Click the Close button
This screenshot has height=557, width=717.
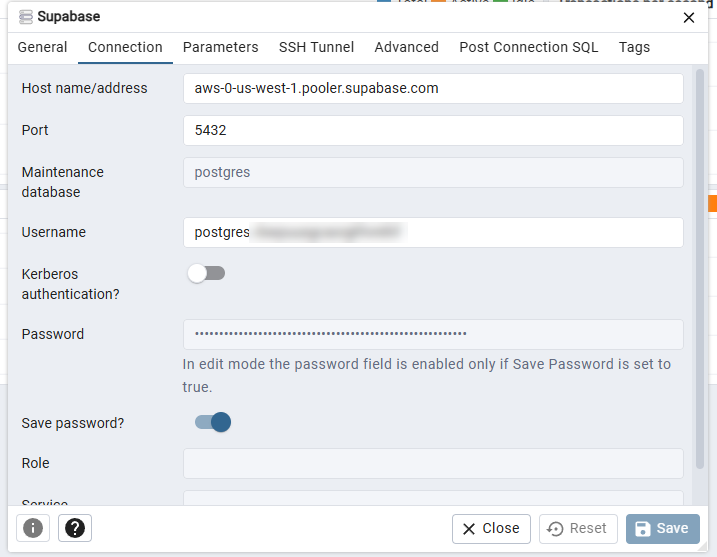pyautogui.click(x=491, y=528)
